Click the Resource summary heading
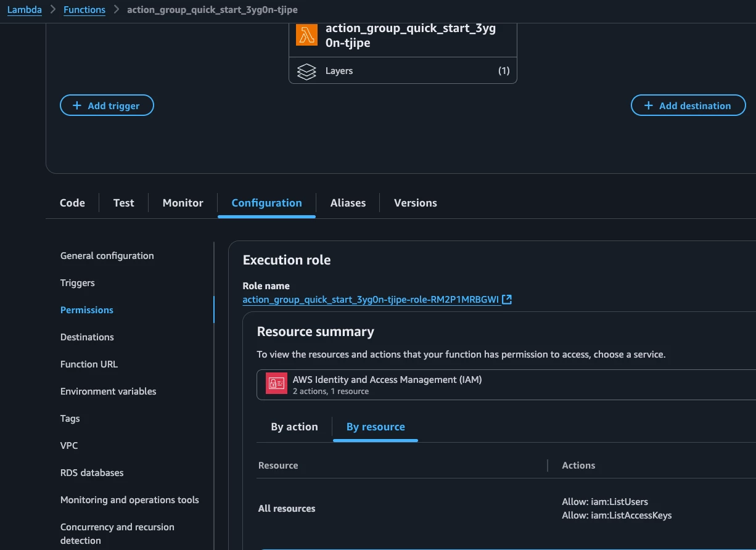 [x=315, y=332]
